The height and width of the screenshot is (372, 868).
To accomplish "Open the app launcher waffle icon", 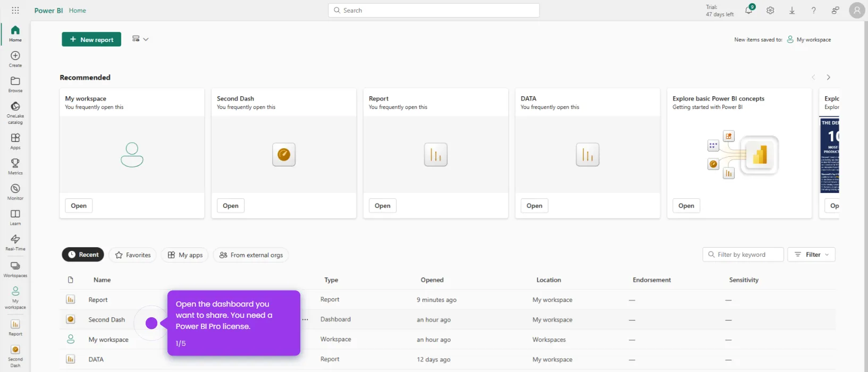I will click(x=15, y=10).
